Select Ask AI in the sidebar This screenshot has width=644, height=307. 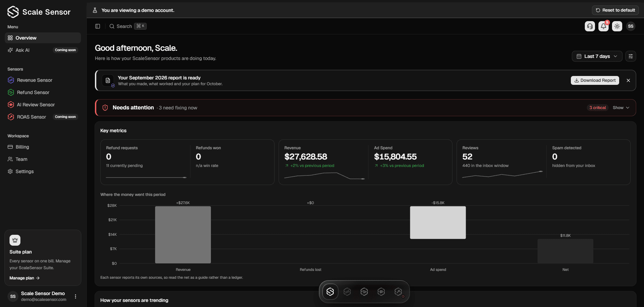click(43, 50)
